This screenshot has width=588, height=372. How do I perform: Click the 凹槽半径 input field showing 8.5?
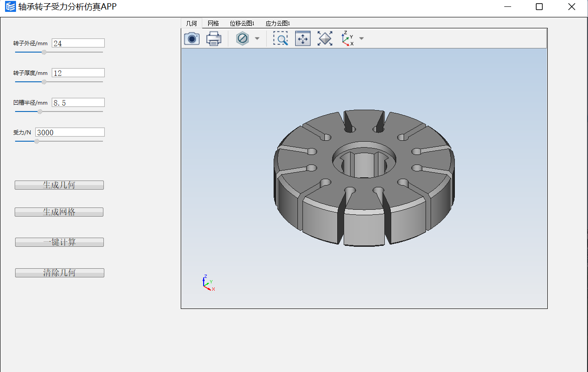click(78, 103)
